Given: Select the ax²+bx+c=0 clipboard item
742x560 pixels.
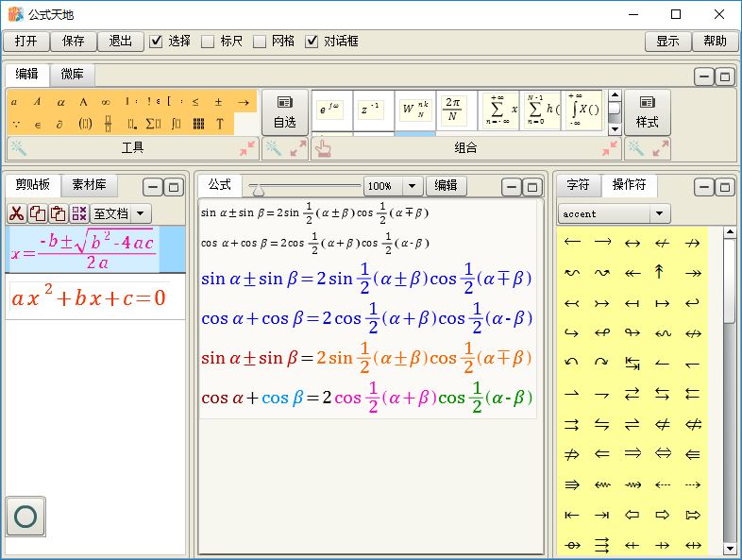Looking at the screenshot, I should coord(94,297).
